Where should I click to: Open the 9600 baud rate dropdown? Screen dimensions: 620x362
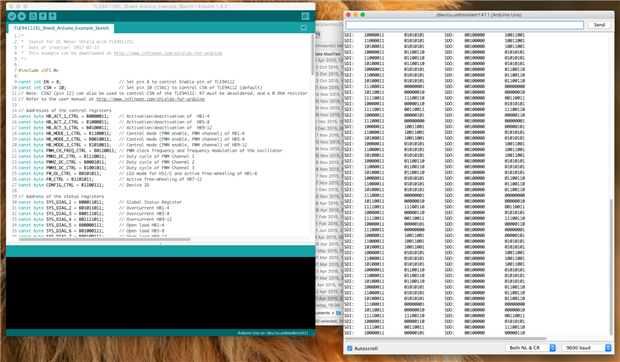coord(587,348)
